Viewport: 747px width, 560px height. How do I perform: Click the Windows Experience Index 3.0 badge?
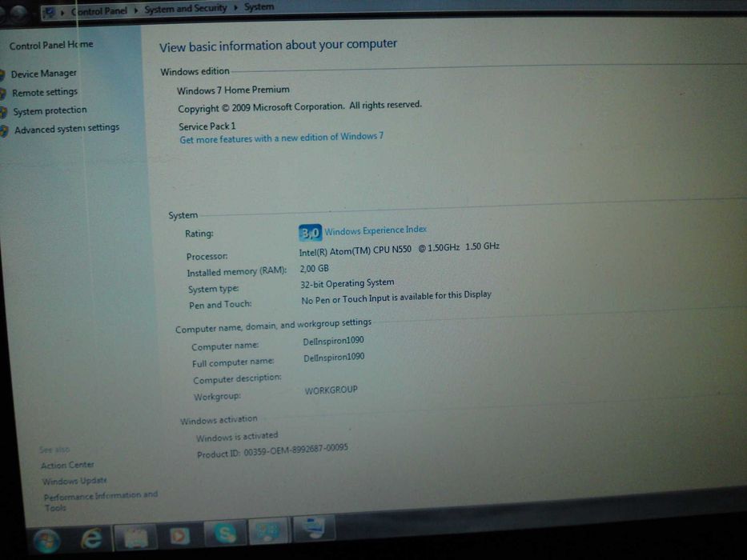(x=310, y=233)
